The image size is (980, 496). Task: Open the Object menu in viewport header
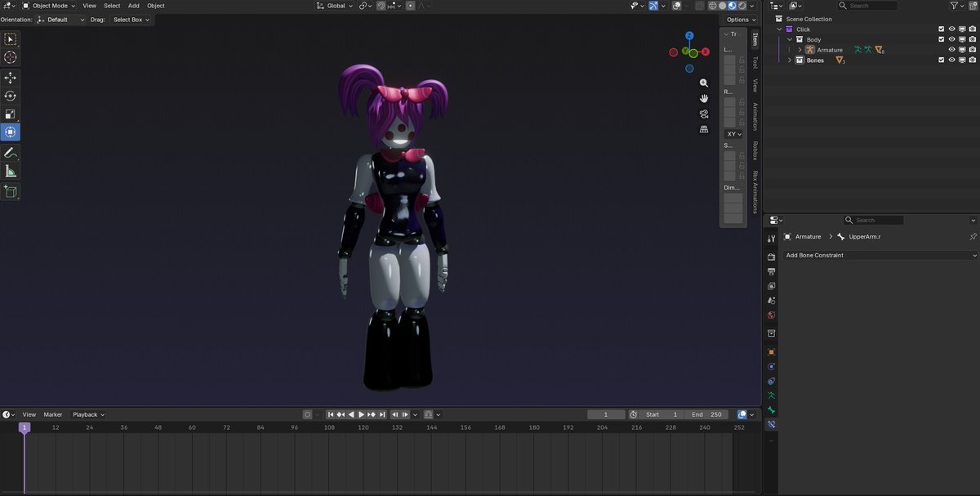[x=156, y=6]
